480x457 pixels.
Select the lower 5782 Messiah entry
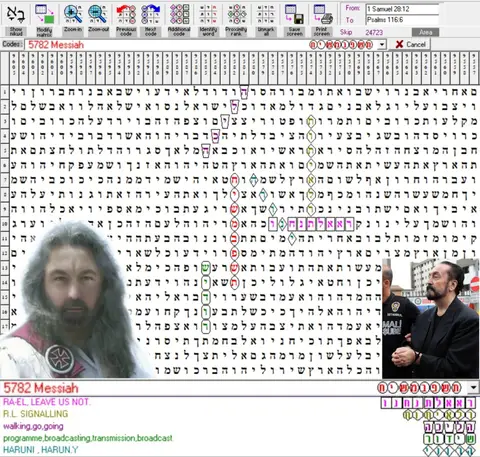(x=41, y=388)
